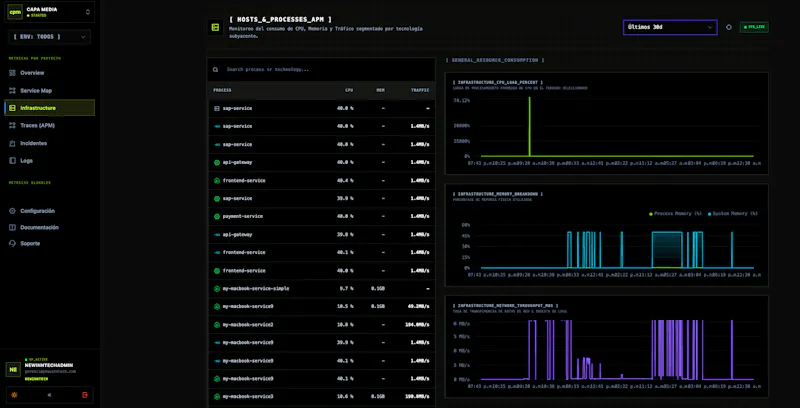
Task: Sort by the TRAFFIC column header
Action: [x=420, y=90]
